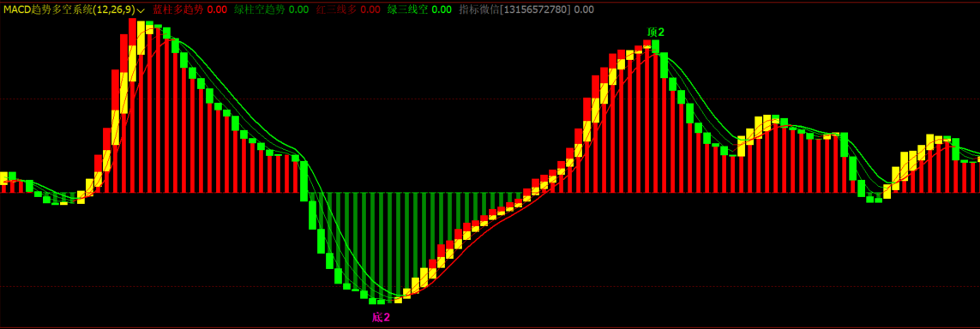
Task: Click the yellow bar at the chart's left edge
Action: (x=3, y=178)
